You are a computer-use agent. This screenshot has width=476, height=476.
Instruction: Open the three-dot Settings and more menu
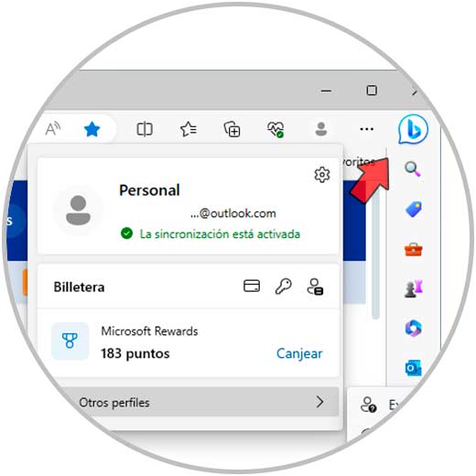click(x=366, y=129)
